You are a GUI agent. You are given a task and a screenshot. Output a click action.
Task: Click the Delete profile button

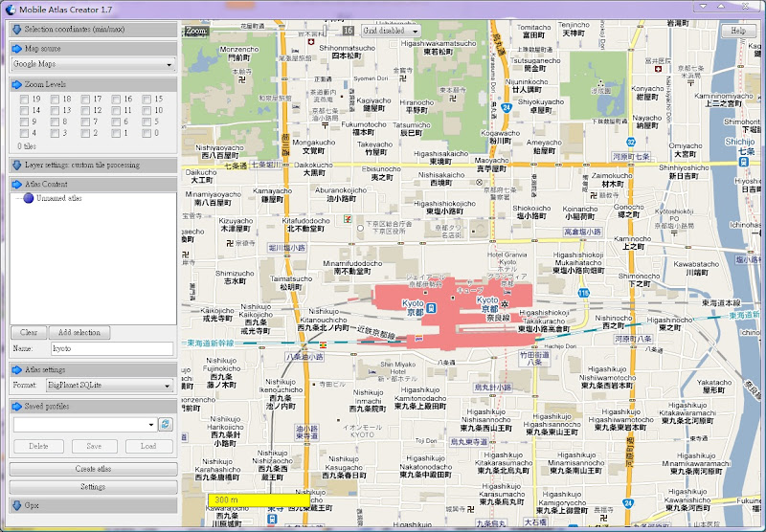[38, 446]
